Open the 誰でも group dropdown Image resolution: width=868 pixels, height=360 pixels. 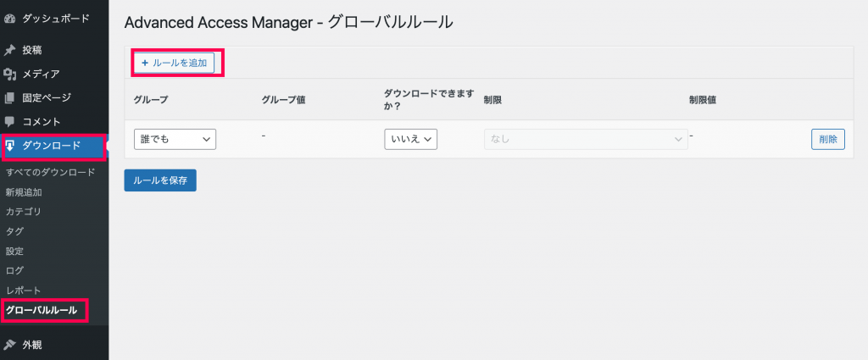175,140
